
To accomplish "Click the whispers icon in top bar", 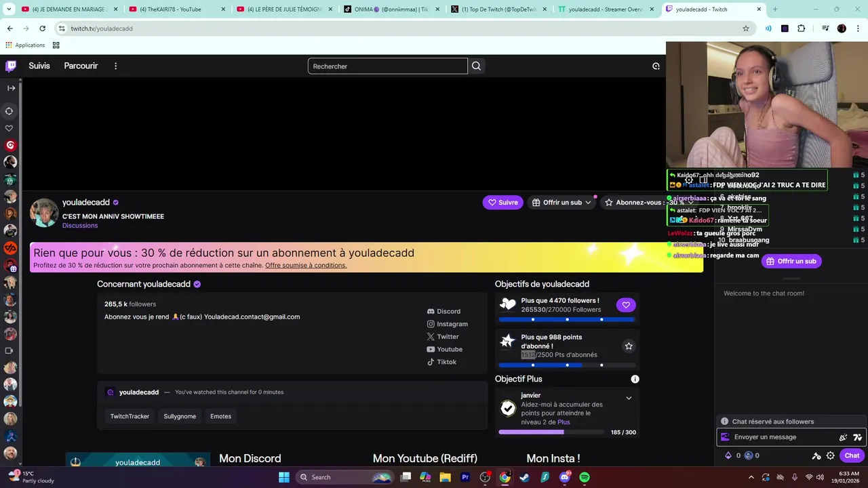I will (x=656, y=66).
